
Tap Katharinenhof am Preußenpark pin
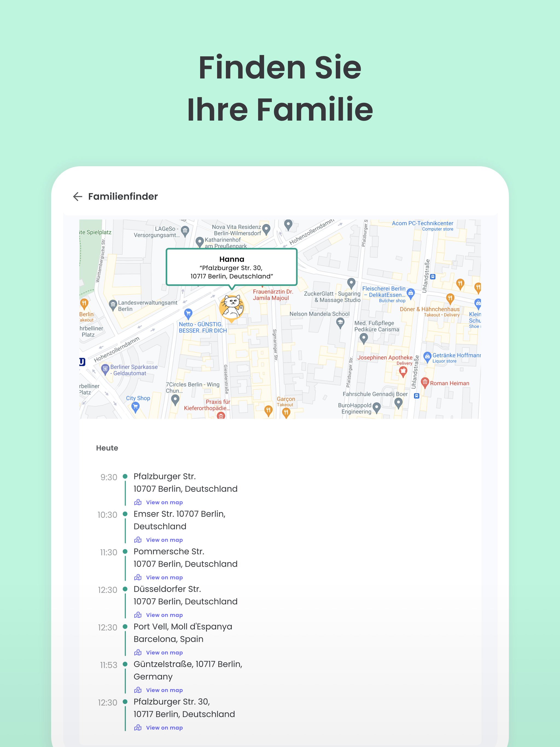200,242
